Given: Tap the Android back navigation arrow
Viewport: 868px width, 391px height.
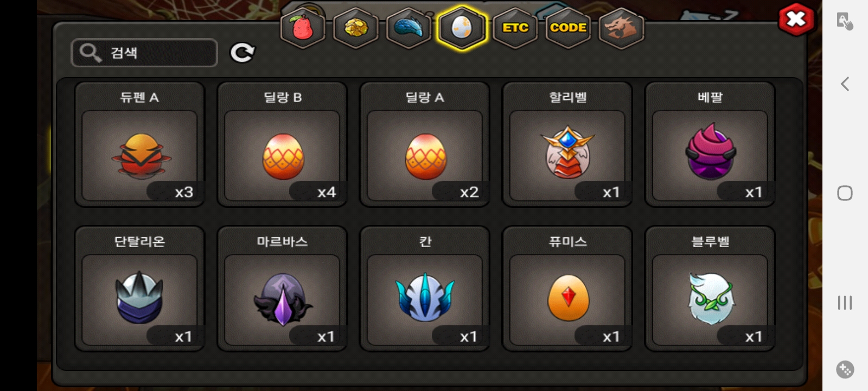Looking at the screenshot, I should tap(845, 84).
